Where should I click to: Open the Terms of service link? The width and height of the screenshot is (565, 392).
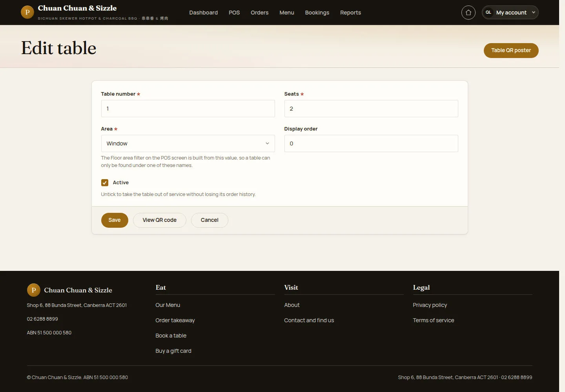[x=434, y=320]
